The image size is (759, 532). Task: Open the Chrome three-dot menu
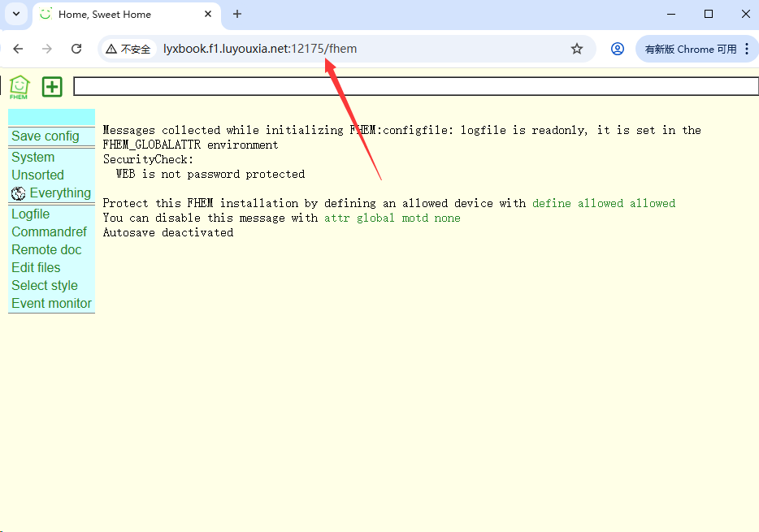747,49
